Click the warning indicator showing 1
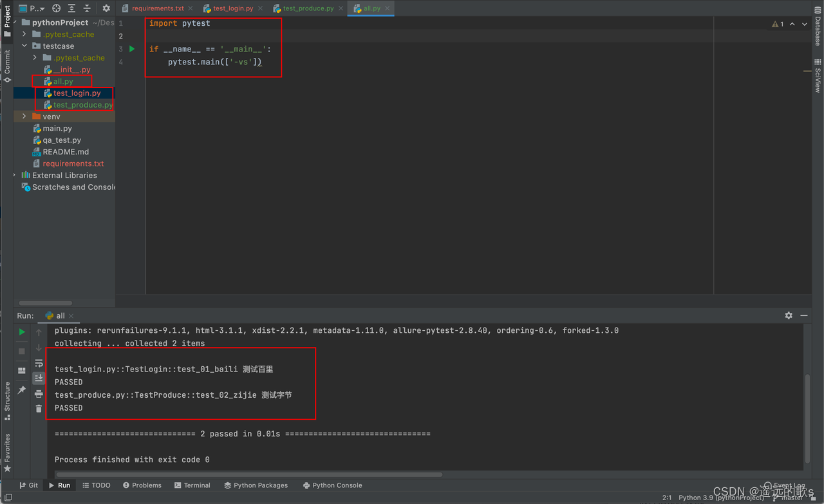Viewport: 824px width, 504px height. click(x=778, y=24)
